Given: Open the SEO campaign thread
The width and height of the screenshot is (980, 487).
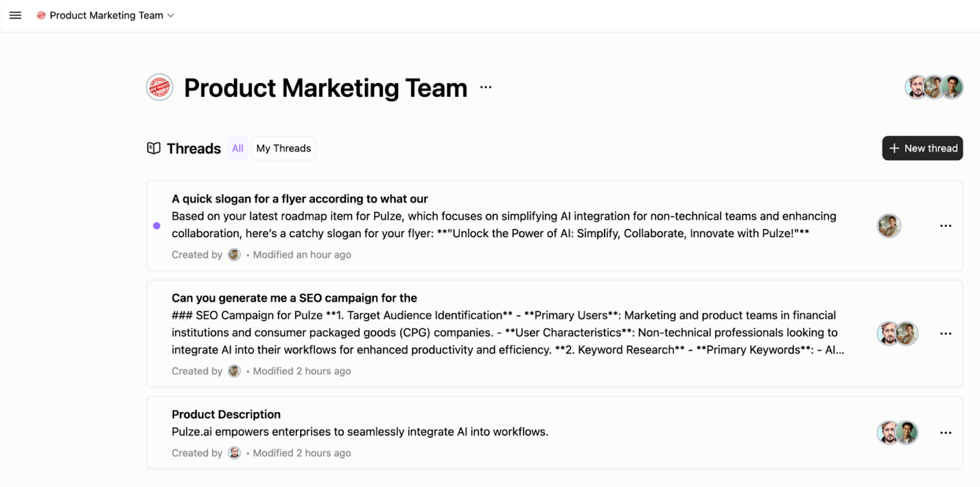Looking at the screenshot, I should tap(294, 298).
